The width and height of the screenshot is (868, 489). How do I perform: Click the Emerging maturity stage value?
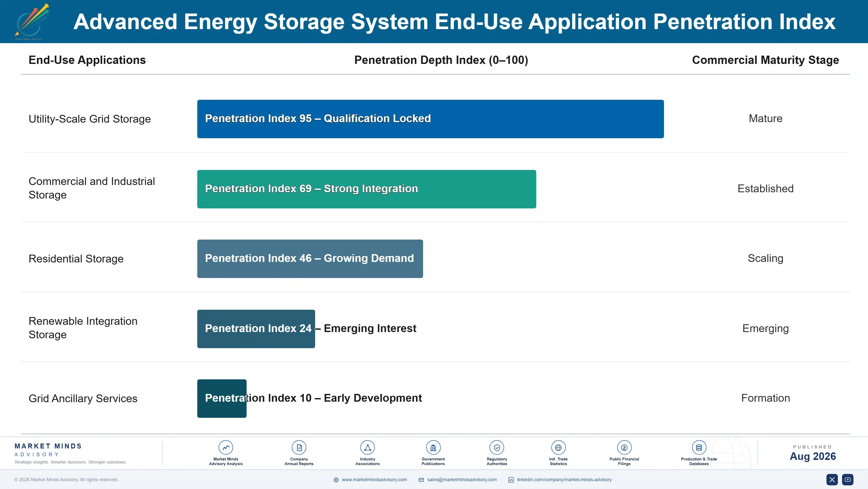(765, 328)
